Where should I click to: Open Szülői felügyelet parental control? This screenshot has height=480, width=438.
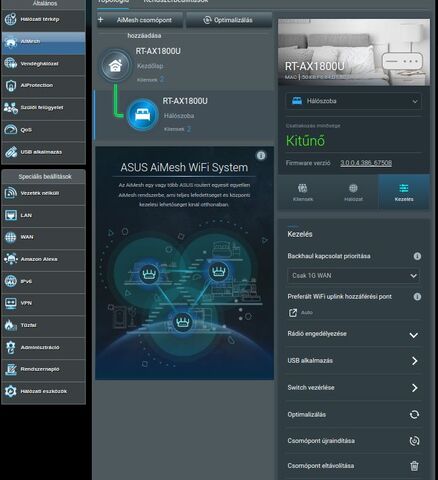coord(43,108)
